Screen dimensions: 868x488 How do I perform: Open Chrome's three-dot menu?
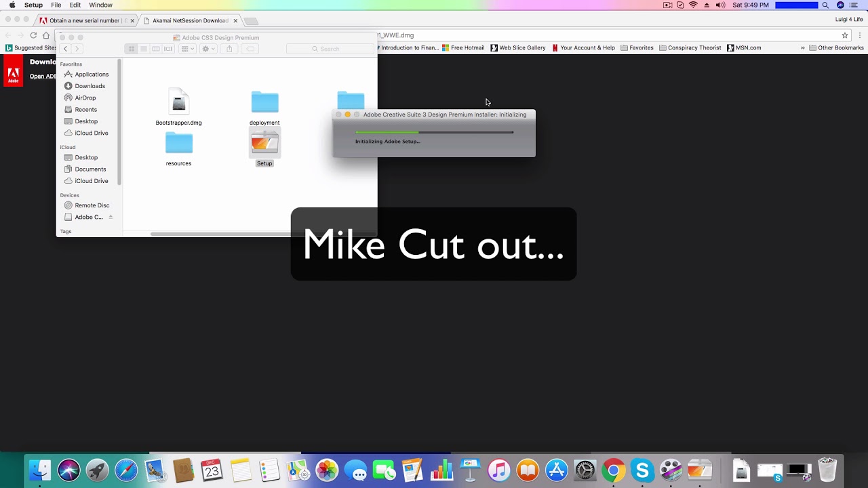(x=859, y=35)
